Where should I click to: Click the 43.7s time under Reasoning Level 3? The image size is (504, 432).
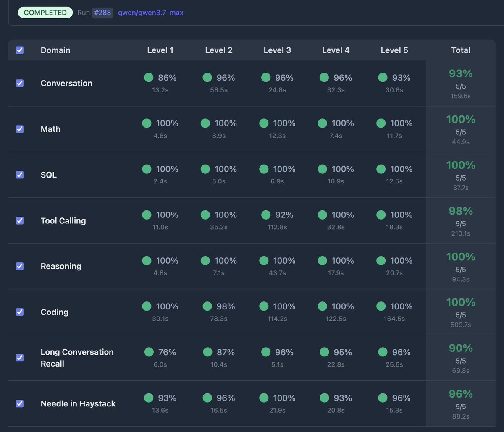(277, 273)
